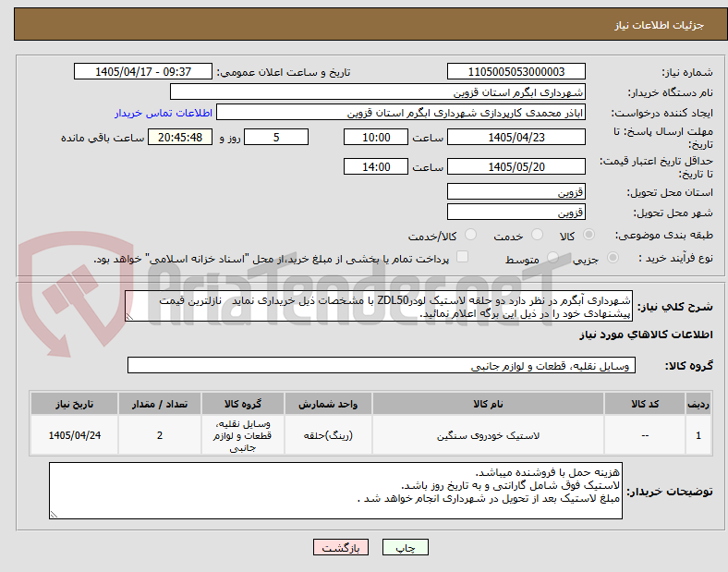
Task: Click the واحد شمارش column header
Action: click(328, 404)
